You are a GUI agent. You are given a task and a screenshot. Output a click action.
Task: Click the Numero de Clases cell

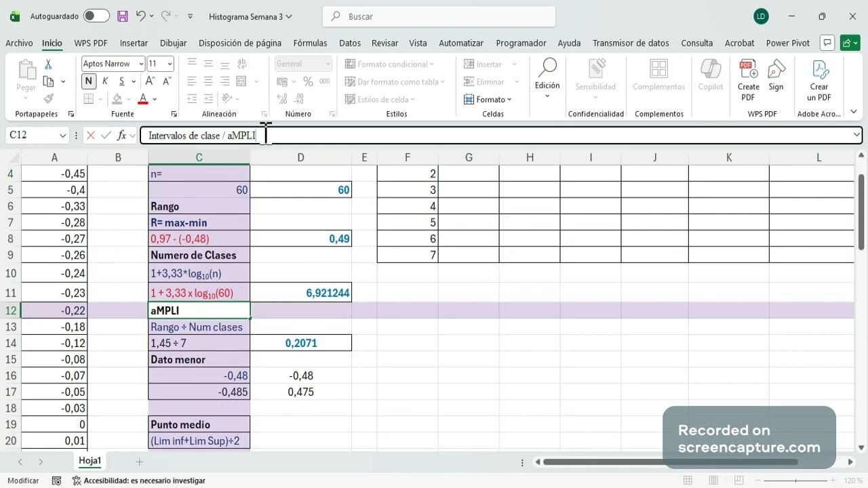click(199, 255)
